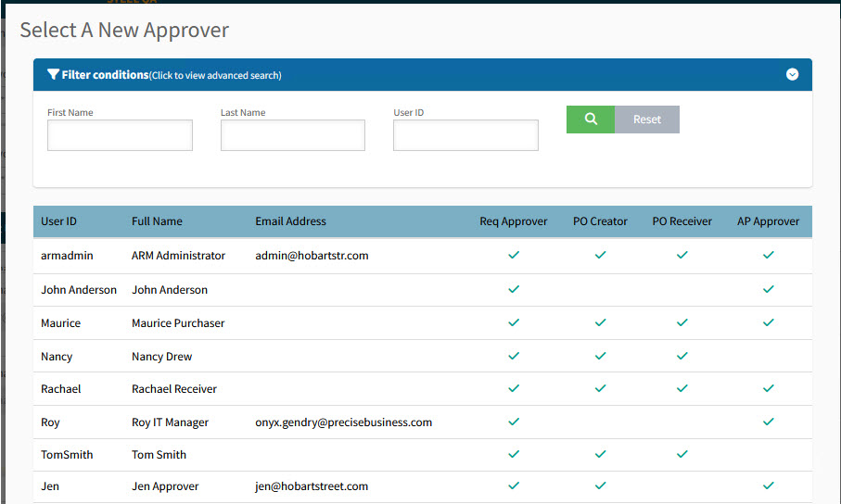Screen dimensions: 841x504
Task: Click the Req Approver column header
Action: pyautogui.click(x=513, y=221)
